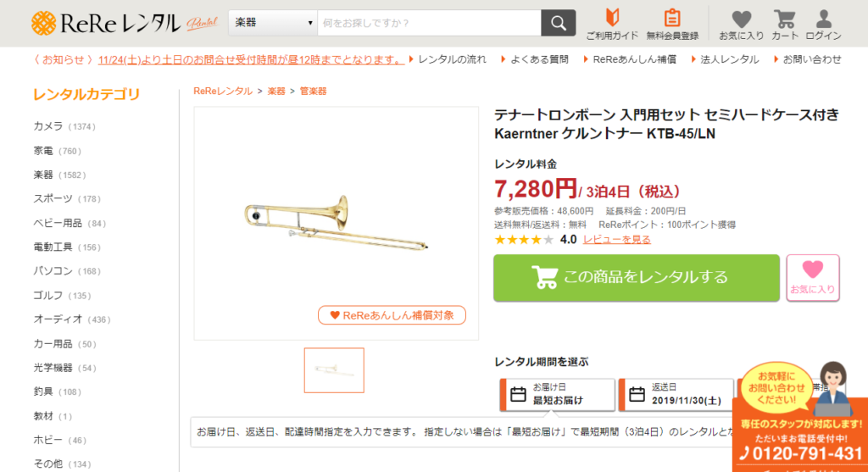Expand the 楽器 search category dropdown

click(273, 23)
